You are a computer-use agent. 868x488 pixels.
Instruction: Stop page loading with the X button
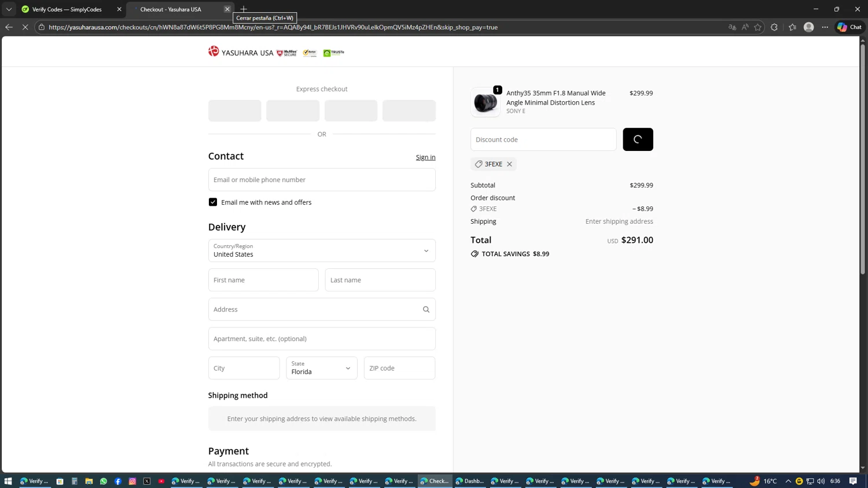pyautogui.click(x=25, y=27)
